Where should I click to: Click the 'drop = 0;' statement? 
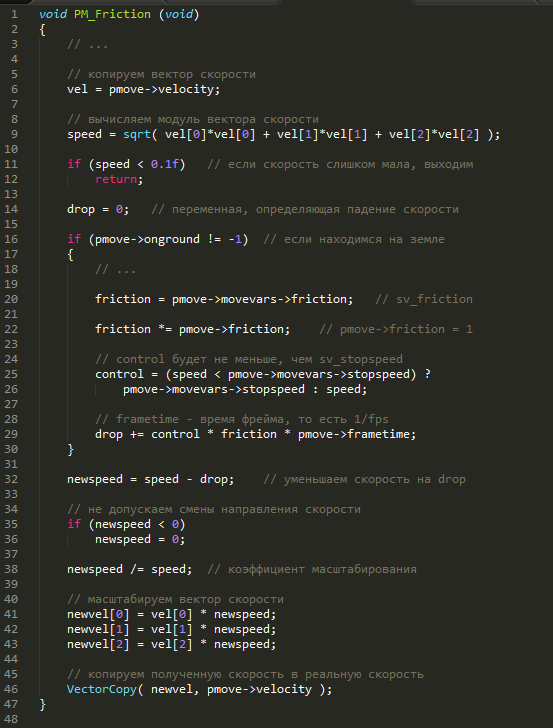(98, 209)
